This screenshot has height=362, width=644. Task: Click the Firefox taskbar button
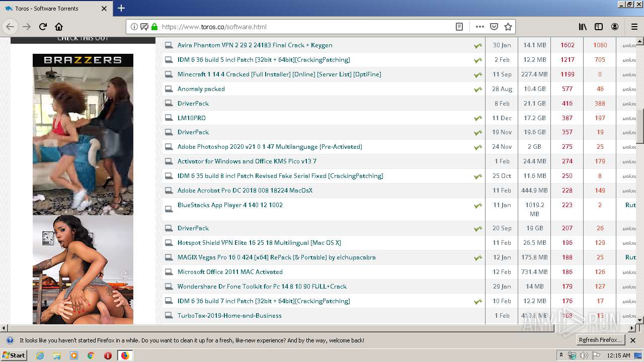(125, 355)
